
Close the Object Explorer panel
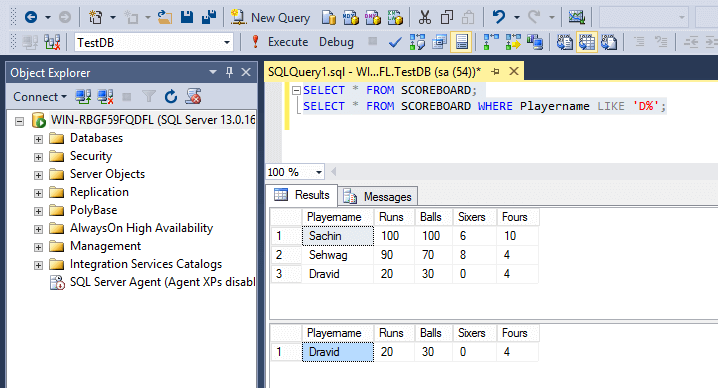tap(246, 72)
